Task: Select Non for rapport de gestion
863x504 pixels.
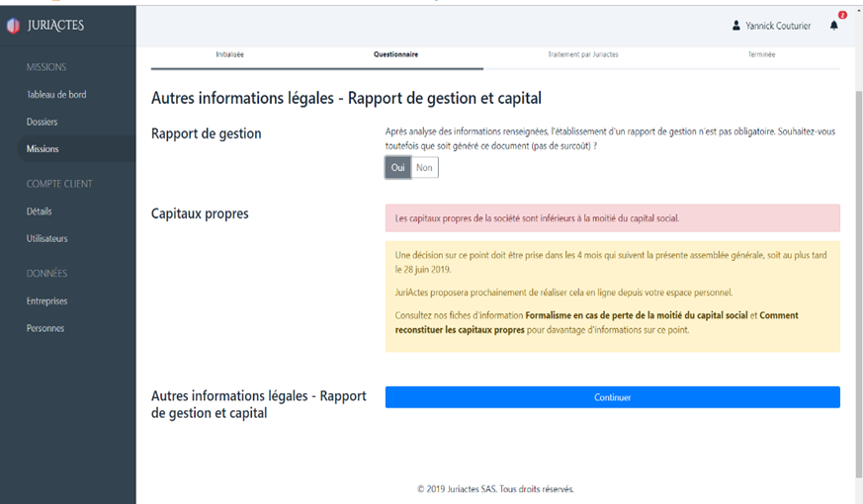Action: (424, 168)
